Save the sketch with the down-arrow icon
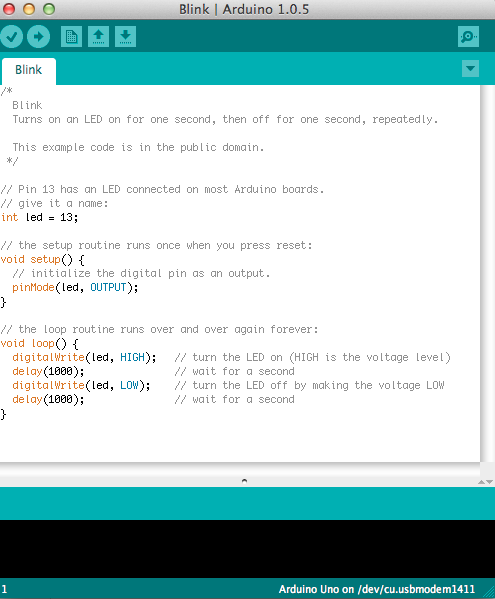This screenshot has height=599, width=495. (125, 37)
